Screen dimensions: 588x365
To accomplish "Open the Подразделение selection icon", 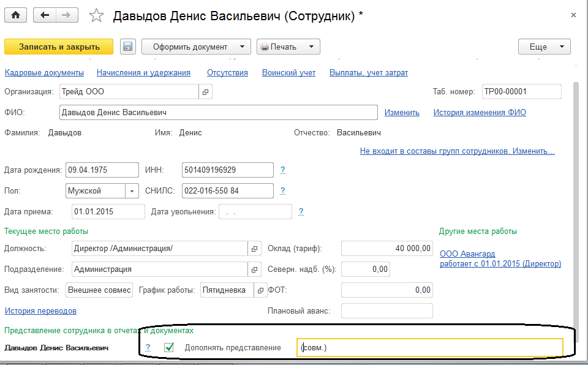I will (x=254, y=269).
